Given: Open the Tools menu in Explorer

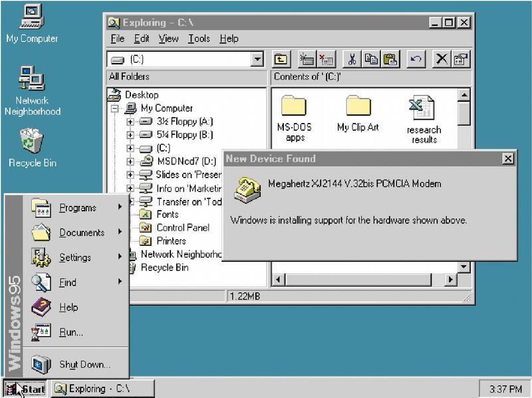Looking at the screenshot, I should coord(199,39).
